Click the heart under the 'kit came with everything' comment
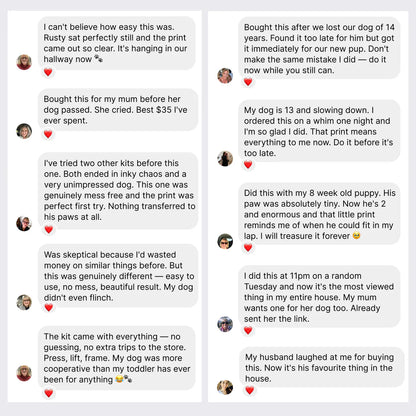Viewport: 416px width, 416px height. coord(49,393)
